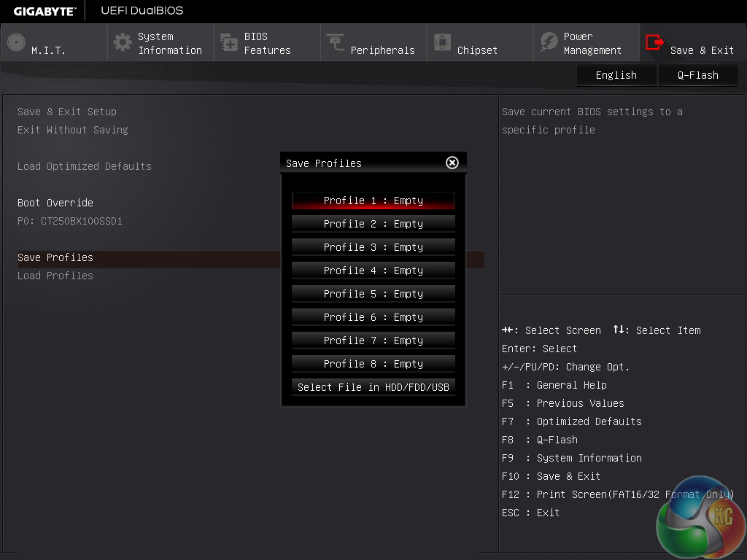747x560 pixels.
Task: Select Profile 1 slot to save
Action: 373,201
